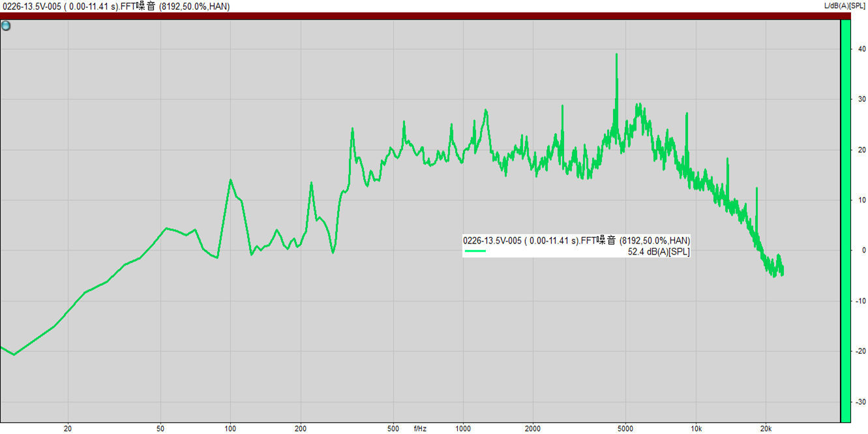Screen dimensions: 868x434
Task: Click the 1000 tick label on the frequency axis
Action: tap(463, 429)
